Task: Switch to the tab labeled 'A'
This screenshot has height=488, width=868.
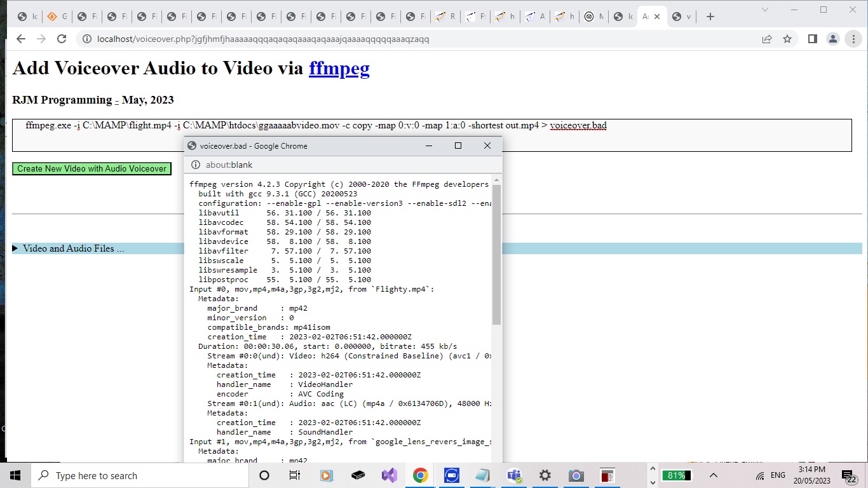Action: (535, 17)
